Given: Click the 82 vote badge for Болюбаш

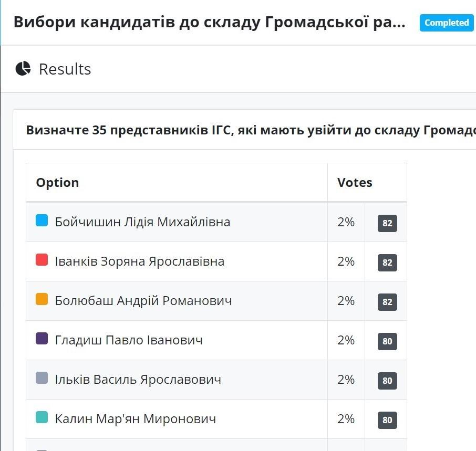Looking at the screenshot, I should tap(387, 302).
